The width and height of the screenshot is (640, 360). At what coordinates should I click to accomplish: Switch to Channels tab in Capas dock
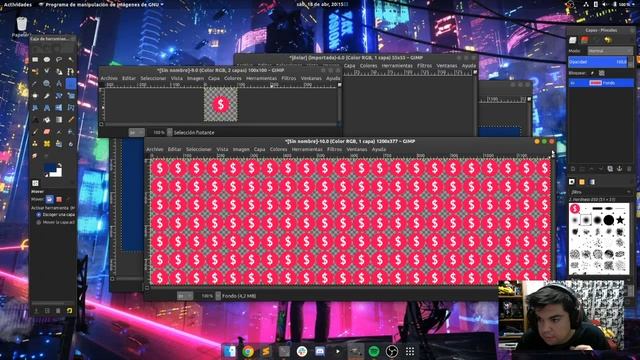click(584, 40)
